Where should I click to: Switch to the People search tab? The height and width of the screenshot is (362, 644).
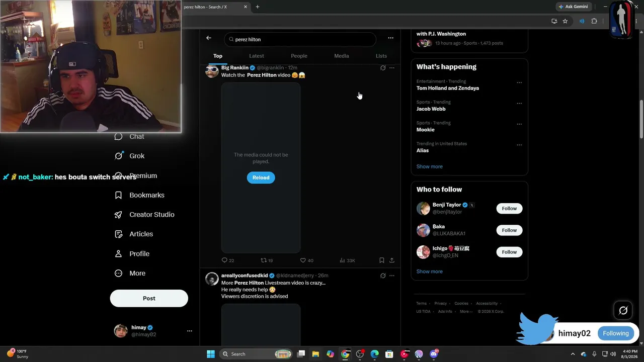click(299, 56)
